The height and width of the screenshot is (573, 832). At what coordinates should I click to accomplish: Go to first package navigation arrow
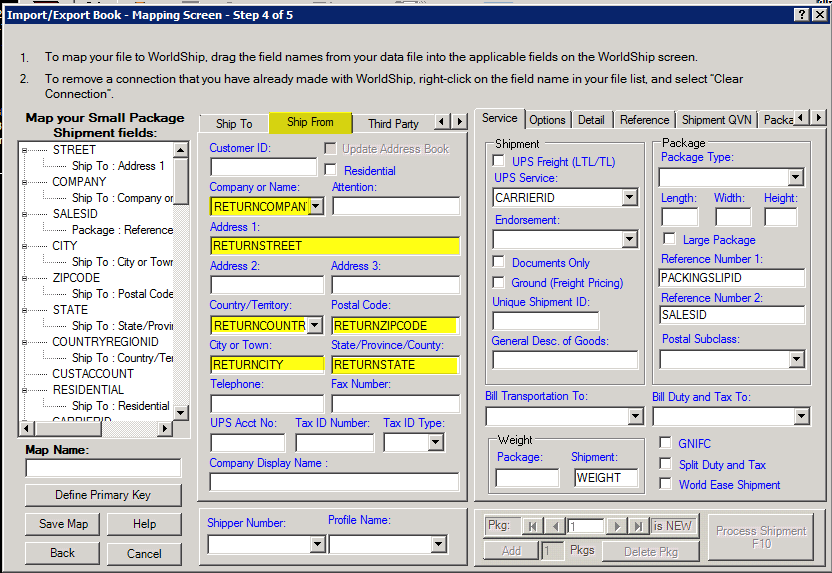click(531, 526)
